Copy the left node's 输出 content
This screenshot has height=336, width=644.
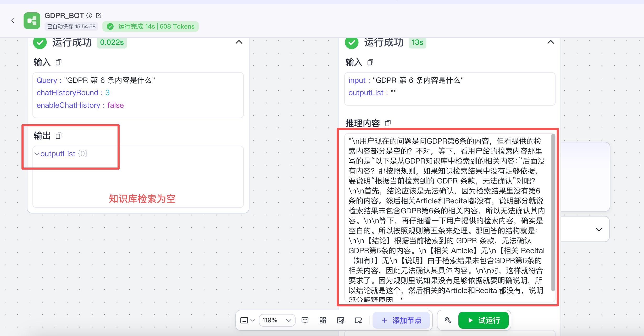tap(58, 136)
